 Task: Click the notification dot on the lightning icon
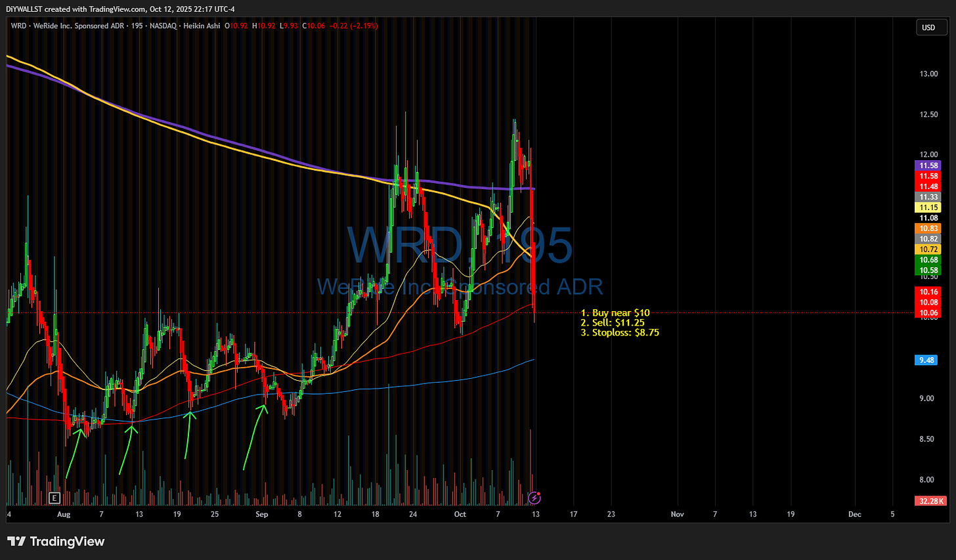click(538, 494)
